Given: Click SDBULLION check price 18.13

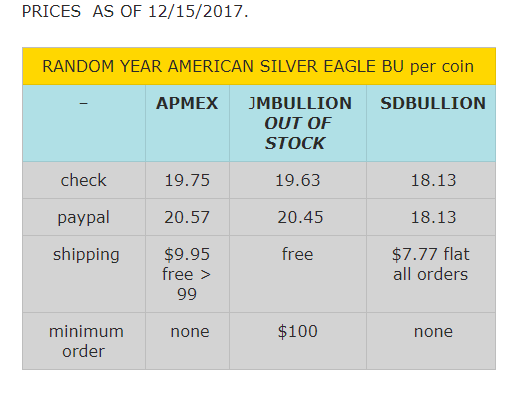Looking at the screenshot, I should (433, 180).
